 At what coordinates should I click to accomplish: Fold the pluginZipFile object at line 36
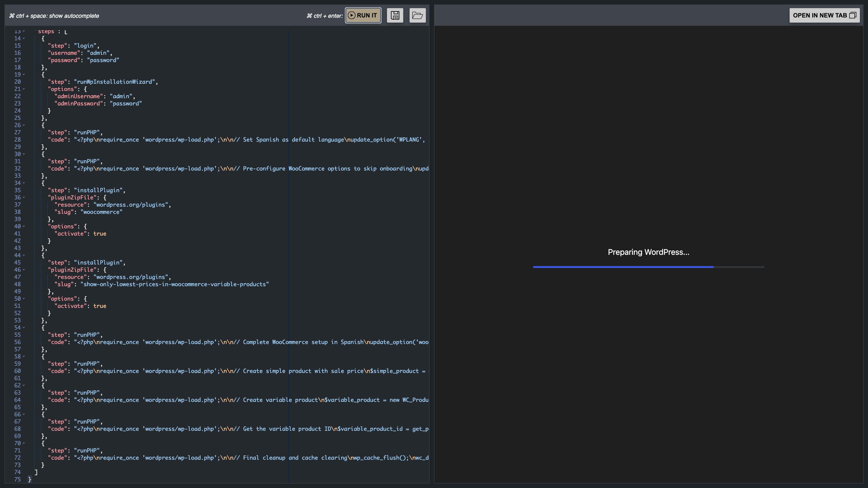pyautogui.click(x=24, y=197)
